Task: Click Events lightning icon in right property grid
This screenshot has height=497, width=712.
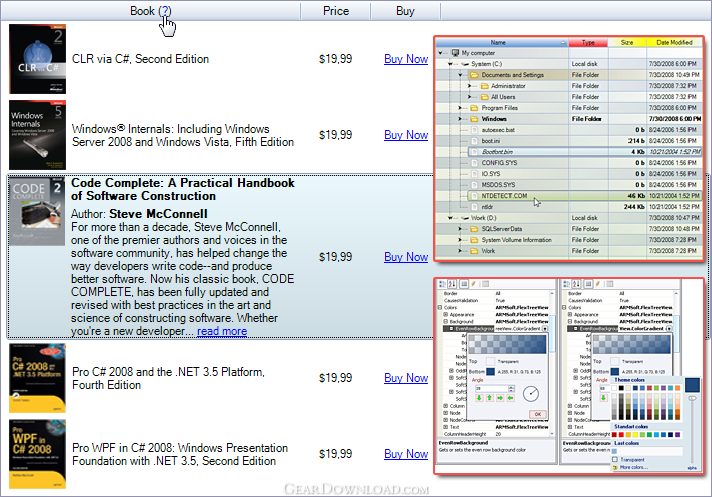Action: [x=598, y=284]
